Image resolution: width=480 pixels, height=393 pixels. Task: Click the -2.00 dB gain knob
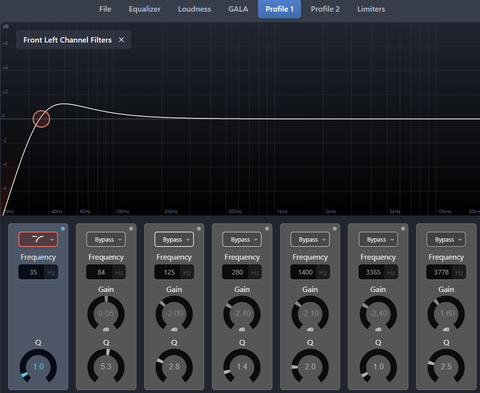pyautogui.click(x=174, y=314)
